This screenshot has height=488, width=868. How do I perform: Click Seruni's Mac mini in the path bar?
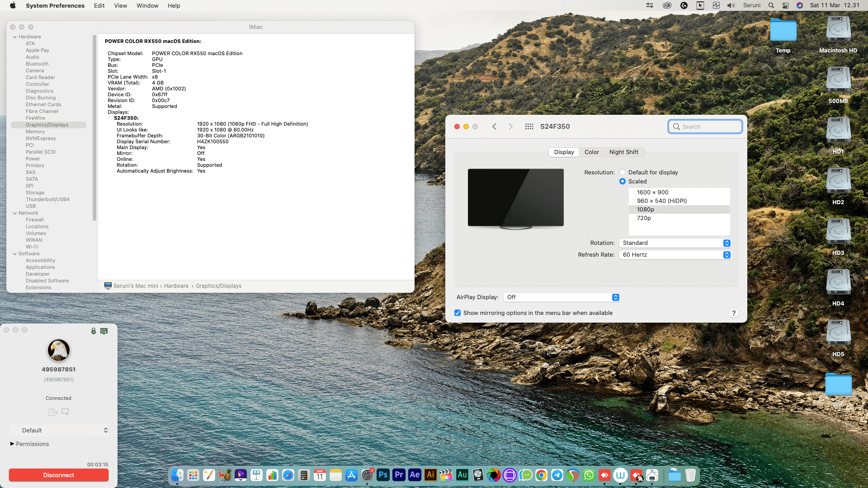tap(136, 286)
